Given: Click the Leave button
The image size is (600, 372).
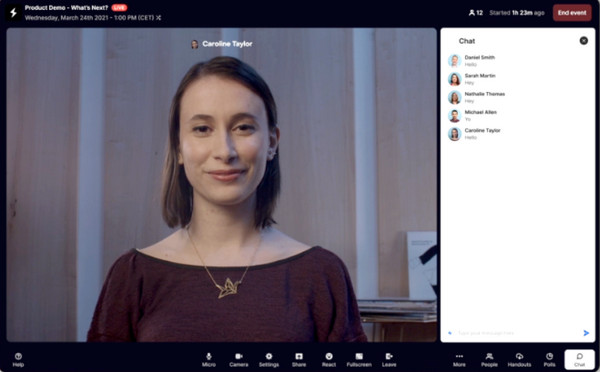Looking at the screenshot, I should [x=389, y=360].
